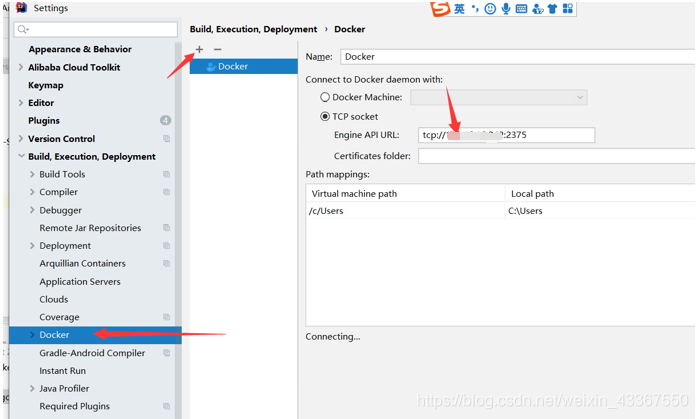Open the Sogou emoji smiley panel
698x419 pixels.
coord(490,8)
